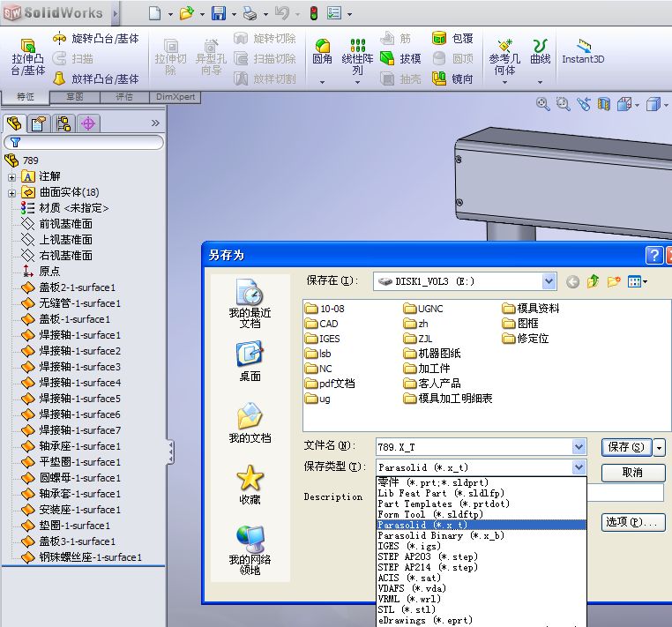Image resolution: width=672 pixels, height=627 pixels.
Task: Click the Section View icon
Action: tap(604, 104)
